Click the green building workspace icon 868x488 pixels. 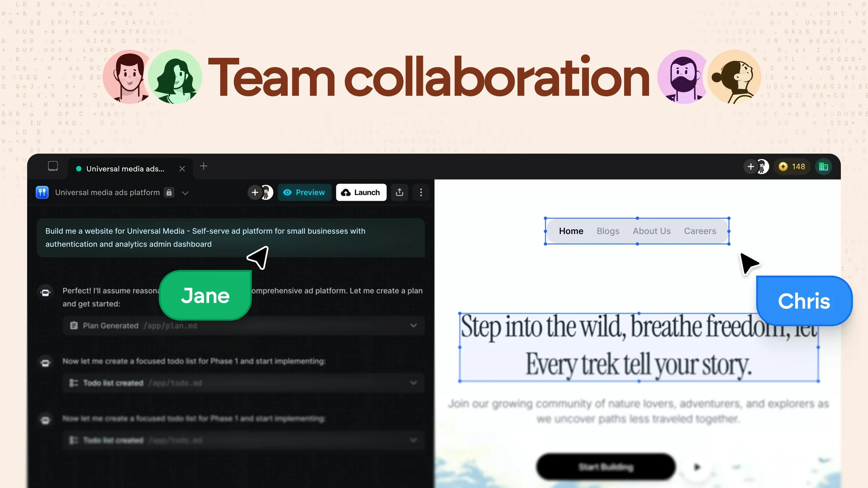824,167
